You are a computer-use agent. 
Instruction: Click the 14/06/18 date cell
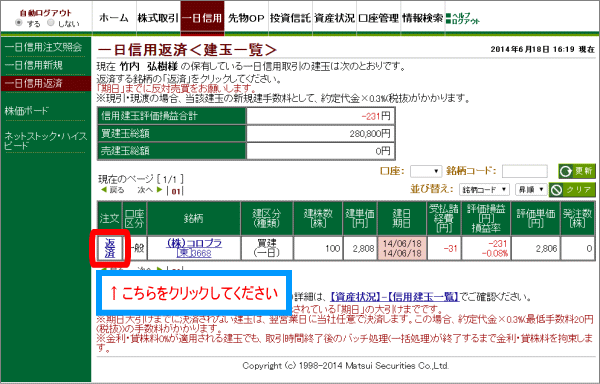402,249
